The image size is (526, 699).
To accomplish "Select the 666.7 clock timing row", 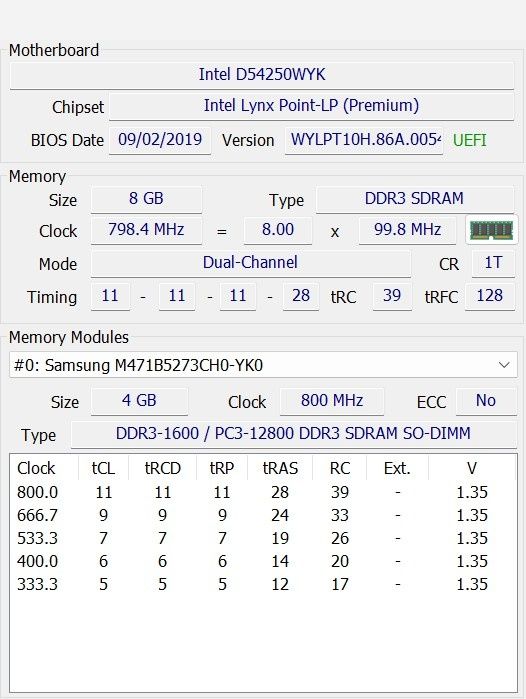I will click(263, 515).
